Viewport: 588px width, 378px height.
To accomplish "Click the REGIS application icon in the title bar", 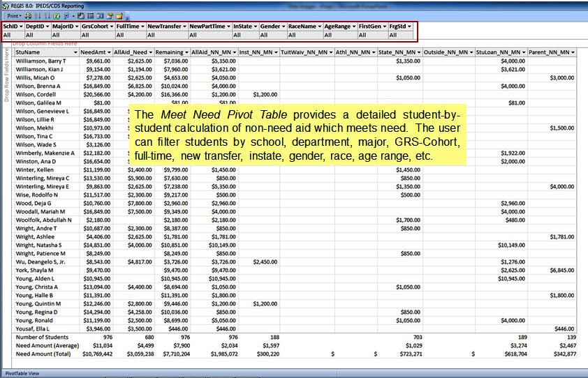I will click(x=6, y=6).
